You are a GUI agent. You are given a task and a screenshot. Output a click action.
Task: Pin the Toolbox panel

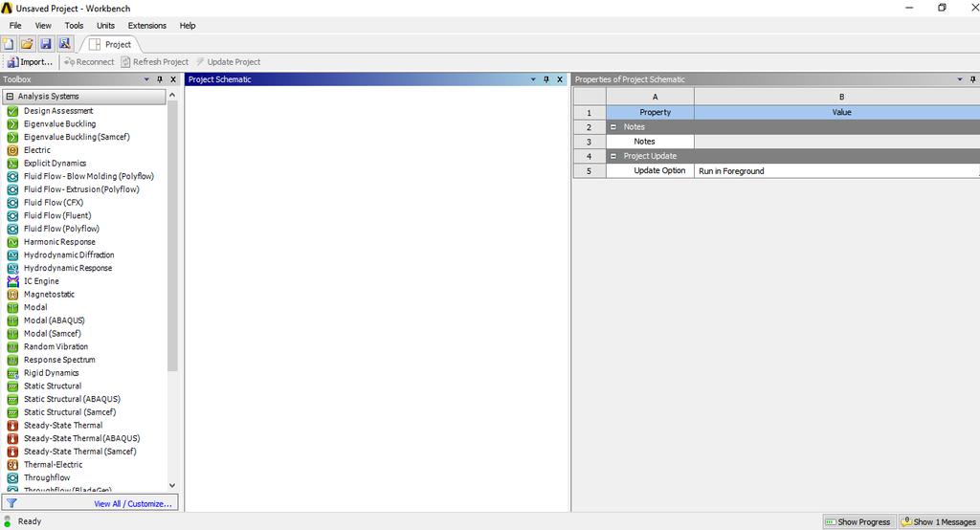point(160,79)
